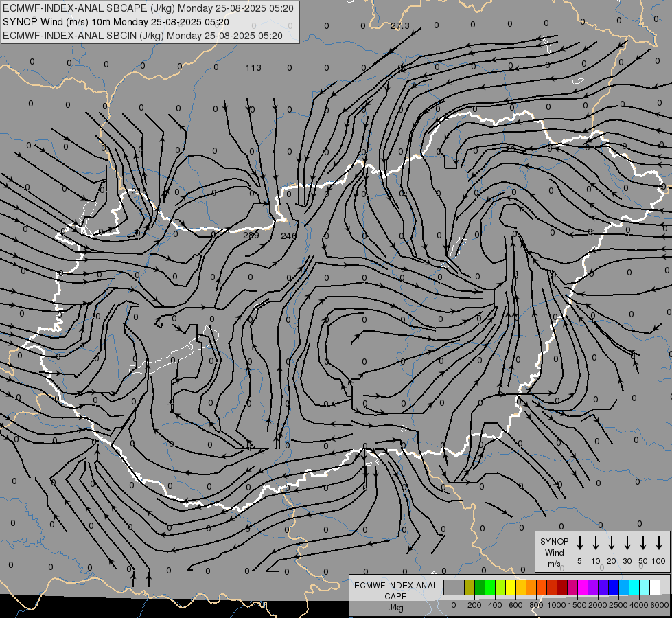
Task: Click the map value 27.3
Action: 400,25
